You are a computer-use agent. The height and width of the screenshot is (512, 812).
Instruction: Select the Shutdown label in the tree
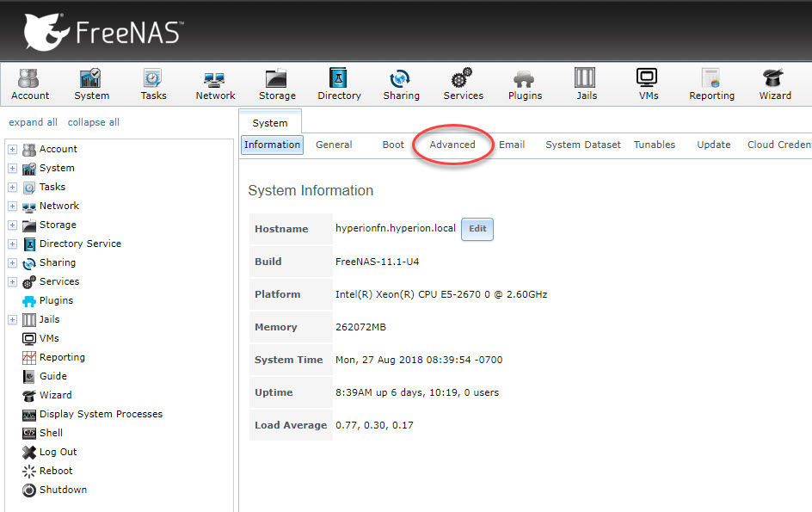[x=63, y=490]
